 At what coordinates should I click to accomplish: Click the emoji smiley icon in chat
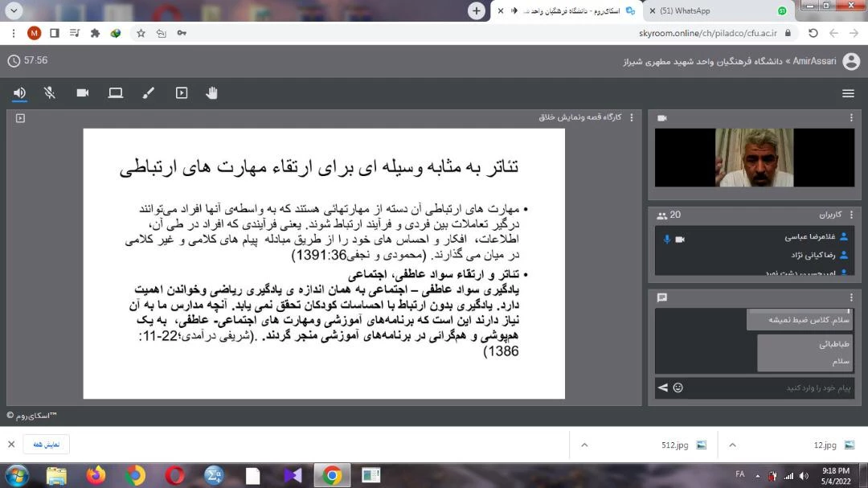[678, 388]
